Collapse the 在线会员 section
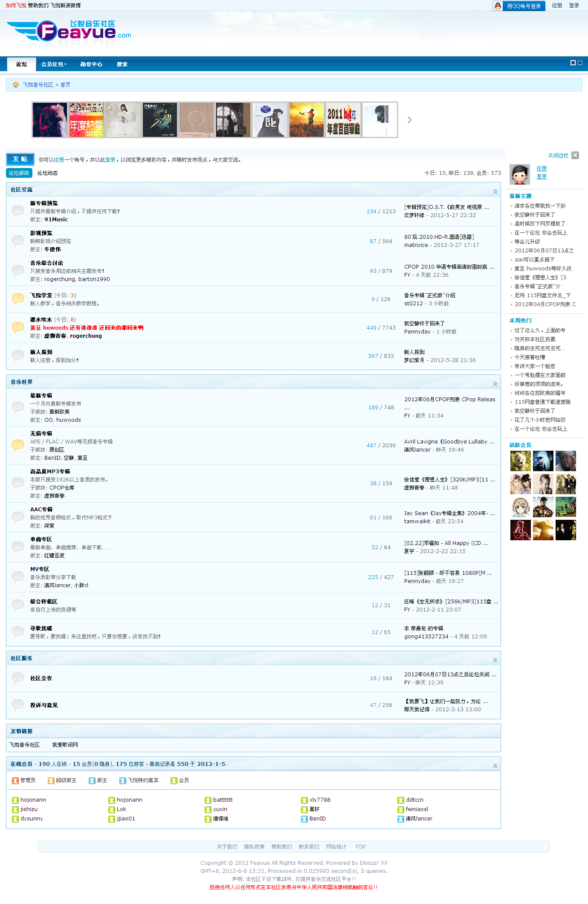Viewport: 588px width, 904px height. pyautogui.click(x=495, y=766)
